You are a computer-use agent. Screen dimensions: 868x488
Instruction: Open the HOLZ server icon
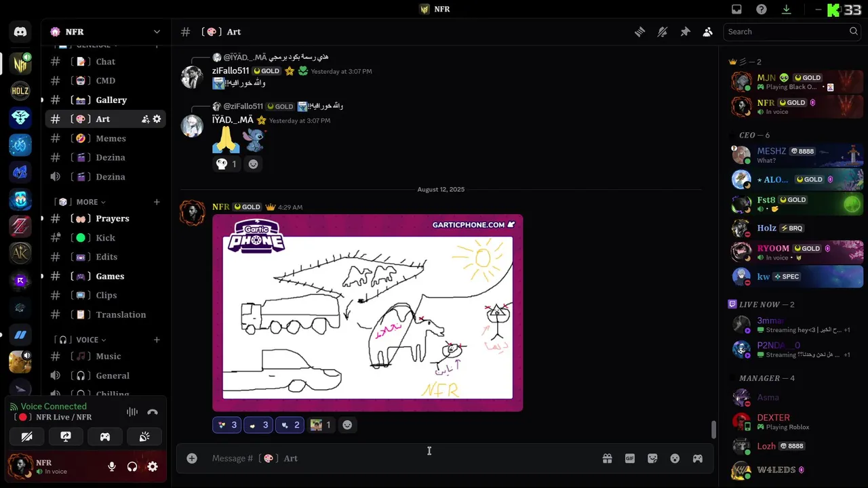(x=20, y=90)
